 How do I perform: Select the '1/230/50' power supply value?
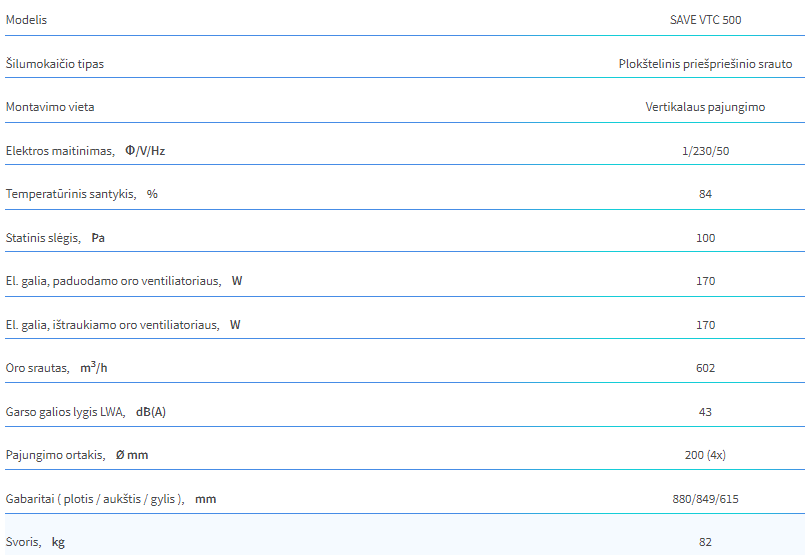tap(705, 151)
